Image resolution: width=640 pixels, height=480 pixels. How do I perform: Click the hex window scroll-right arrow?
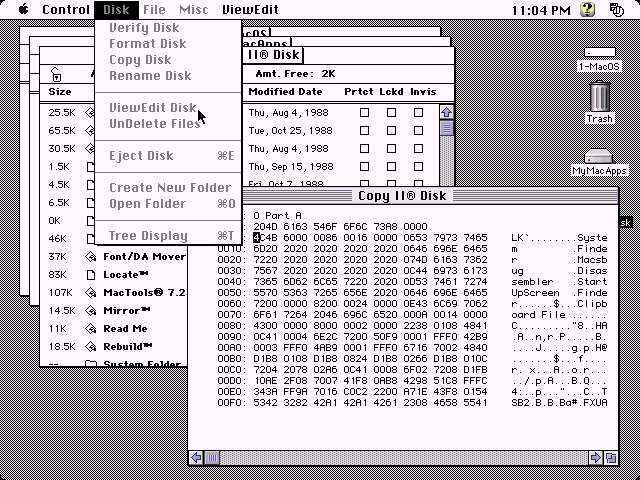(x=596, y=458)
